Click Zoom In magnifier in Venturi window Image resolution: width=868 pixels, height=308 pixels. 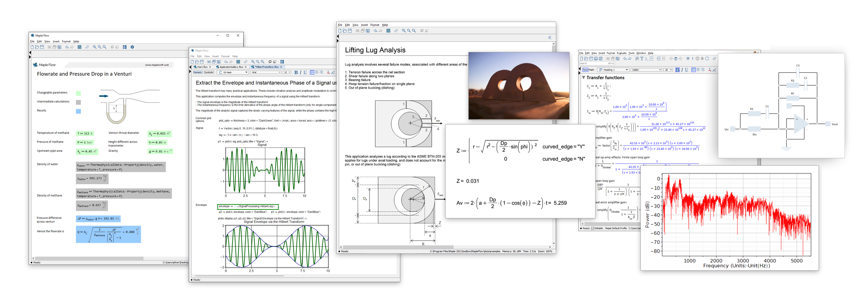coord(95,47)
